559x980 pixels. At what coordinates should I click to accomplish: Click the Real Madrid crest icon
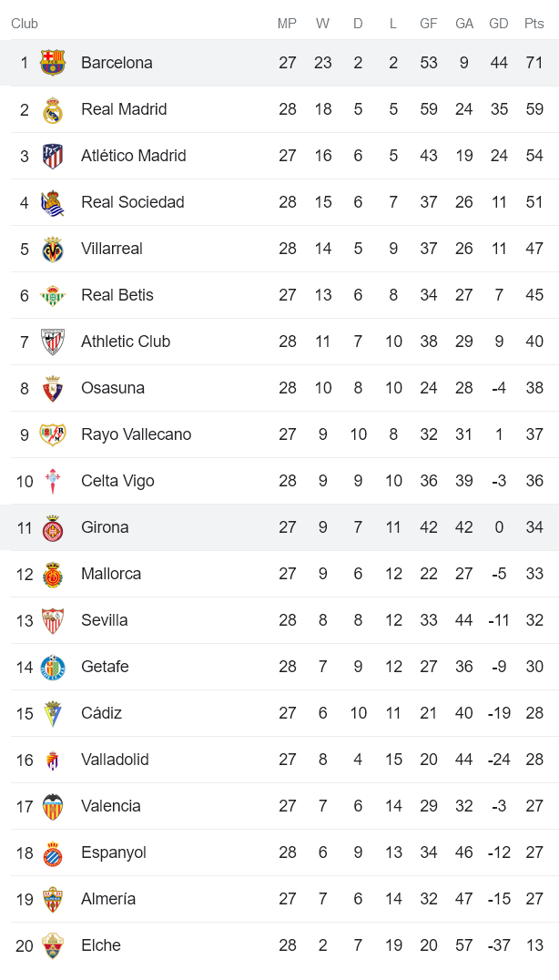(53, 110)
